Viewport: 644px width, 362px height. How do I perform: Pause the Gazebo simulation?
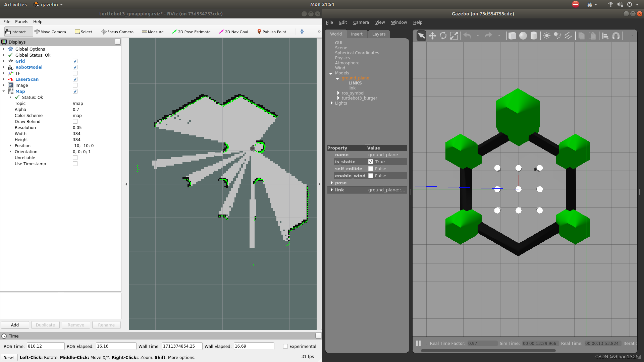pyautogui.click(x=418, y=343)
